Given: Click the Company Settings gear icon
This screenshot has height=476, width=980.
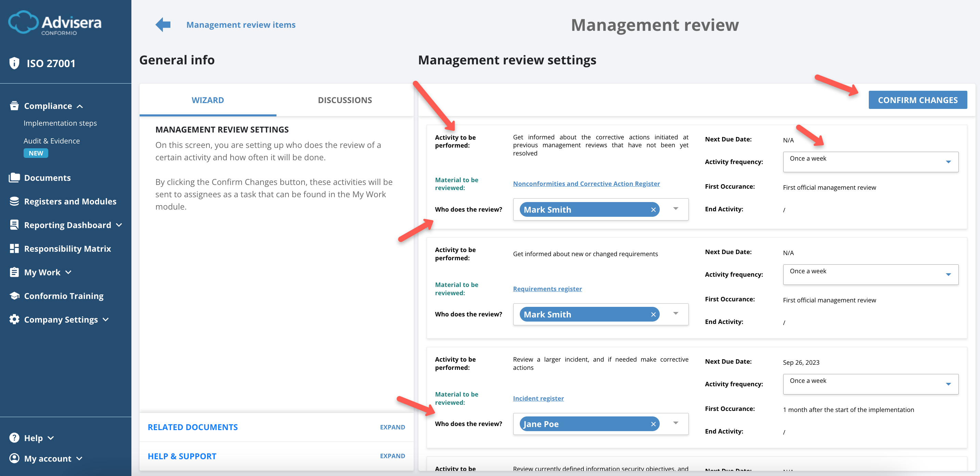Looking at the screenshot, I should (x=14, y=320).
